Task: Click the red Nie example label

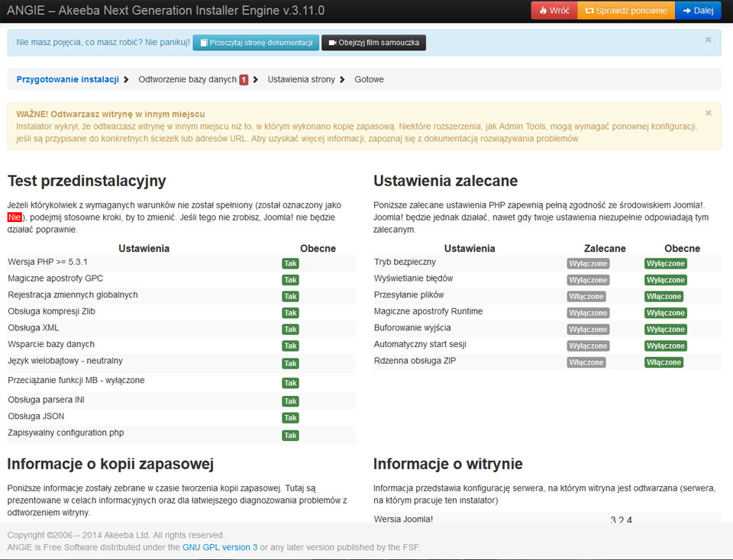Action: point(15,217)
